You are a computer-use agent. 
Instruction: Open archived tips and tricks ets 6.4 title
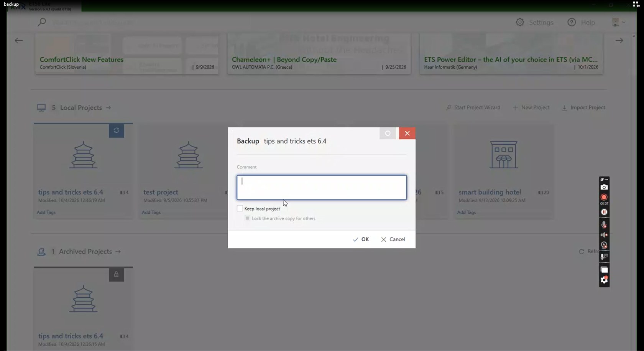tap(71, 336)
